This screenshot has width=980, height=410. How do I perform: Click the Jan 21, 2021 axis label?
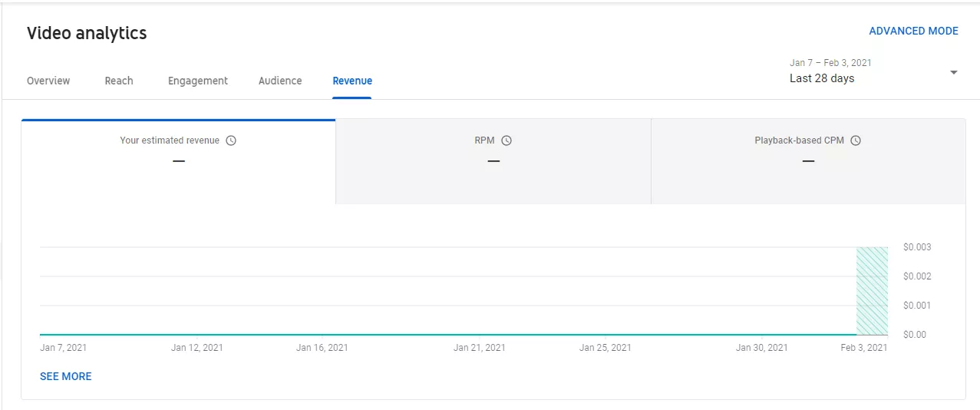[480, 348]
